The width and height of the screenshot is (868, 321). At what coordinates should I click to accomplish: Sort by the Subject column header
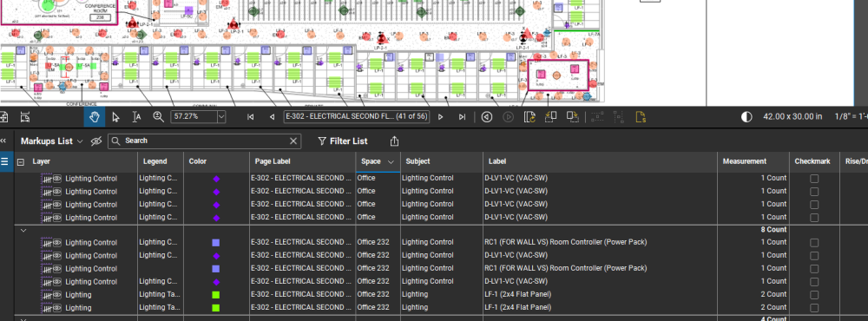pyautogui.click(x=418, y=161)
